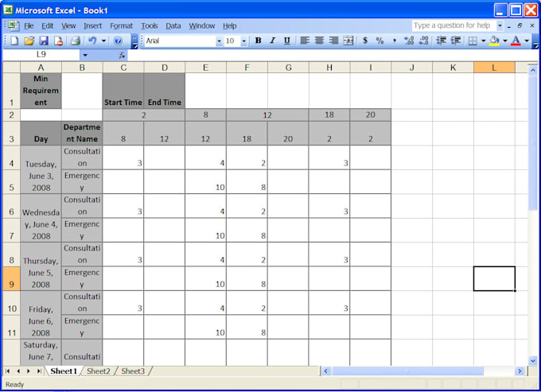Toggle Underline formatting

pos(286,41)
